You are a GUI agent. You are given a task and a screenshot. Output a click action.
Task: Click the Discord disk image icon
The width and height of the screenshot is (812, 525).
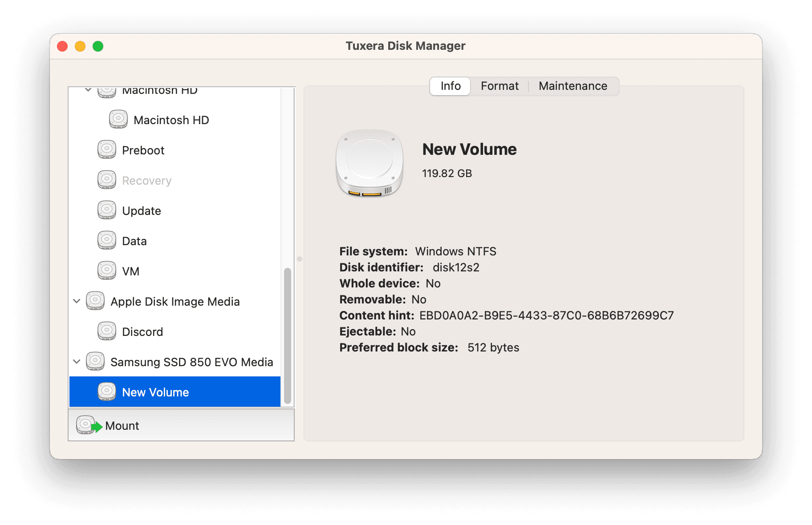tap(106, 331)
